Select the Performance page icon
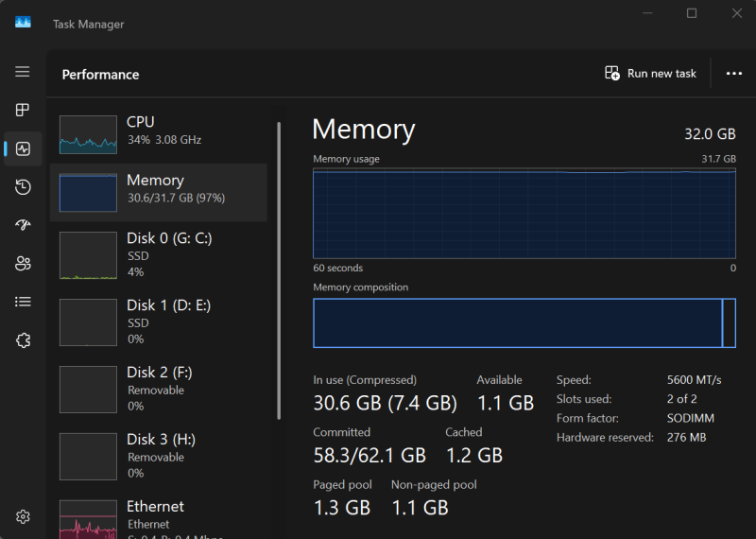 23,148
